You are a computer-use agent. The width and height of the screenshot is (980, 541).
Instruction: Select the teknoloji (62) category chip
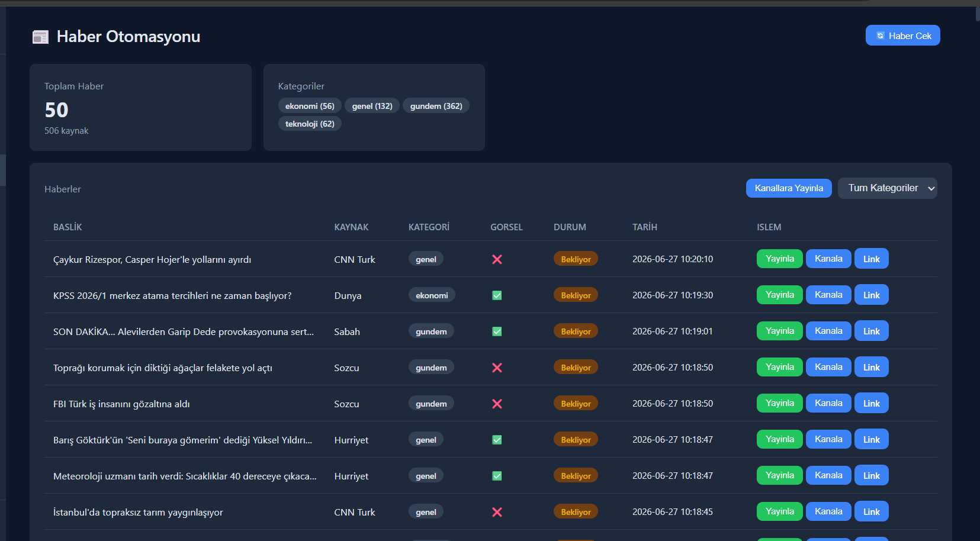[310, 124]
